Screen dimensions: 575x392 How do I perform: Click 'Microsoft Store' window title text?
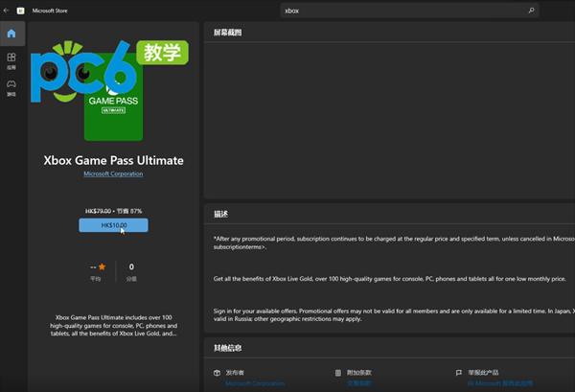[50, 11]
